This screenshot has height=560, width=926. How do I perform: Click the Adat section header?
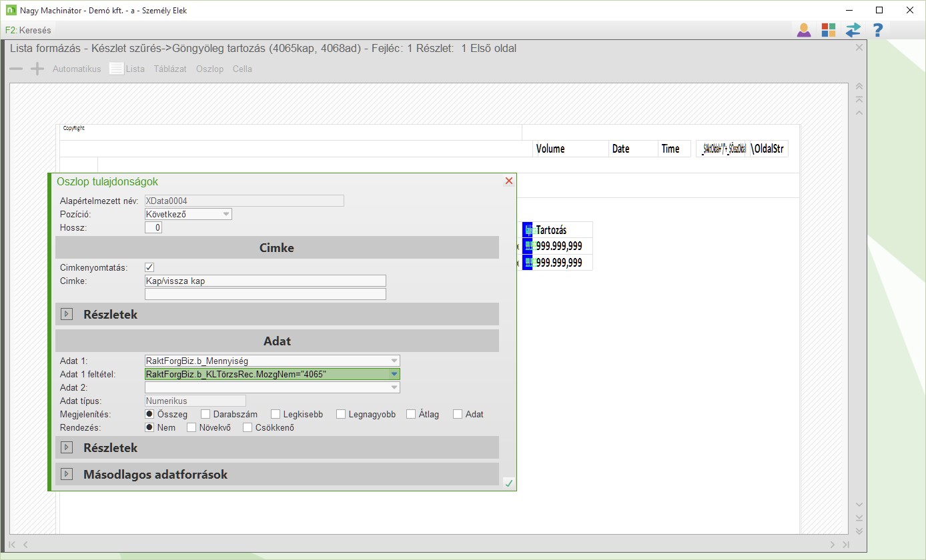point(277,341)
